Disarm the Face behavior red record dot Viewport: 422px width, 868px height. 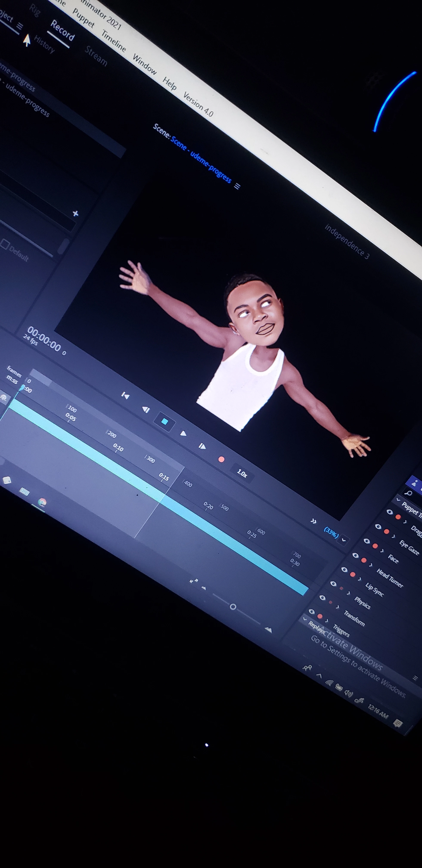tap(375, 546)
